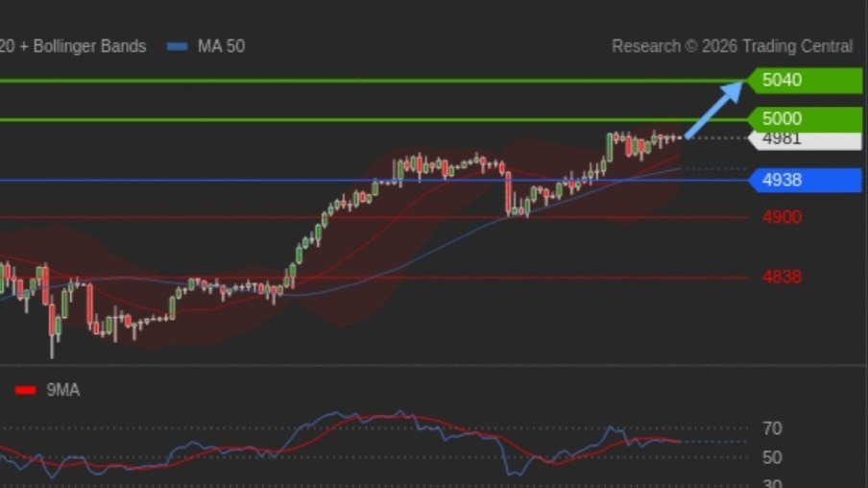Click the MA 50 legend label
The image size is (868, 488).
[x=221, y=46]
